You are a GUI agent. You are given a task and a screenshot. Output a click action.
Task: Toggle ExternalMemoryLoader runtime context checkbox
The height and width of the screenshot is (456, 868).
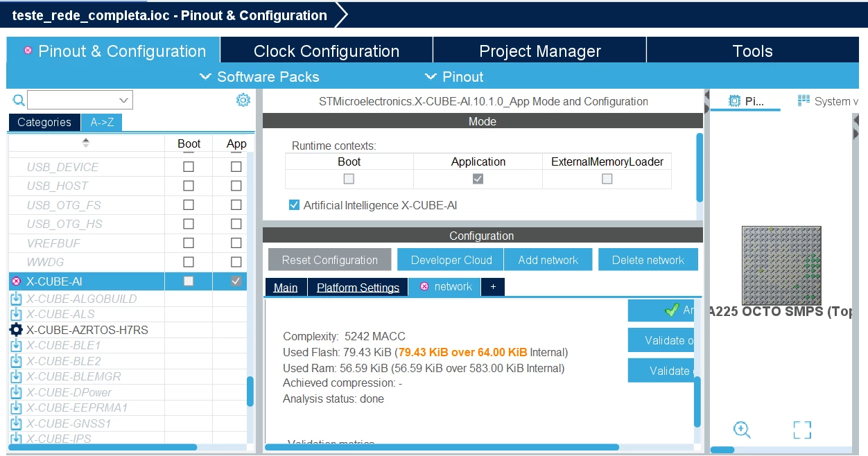(x=607, y=179)
